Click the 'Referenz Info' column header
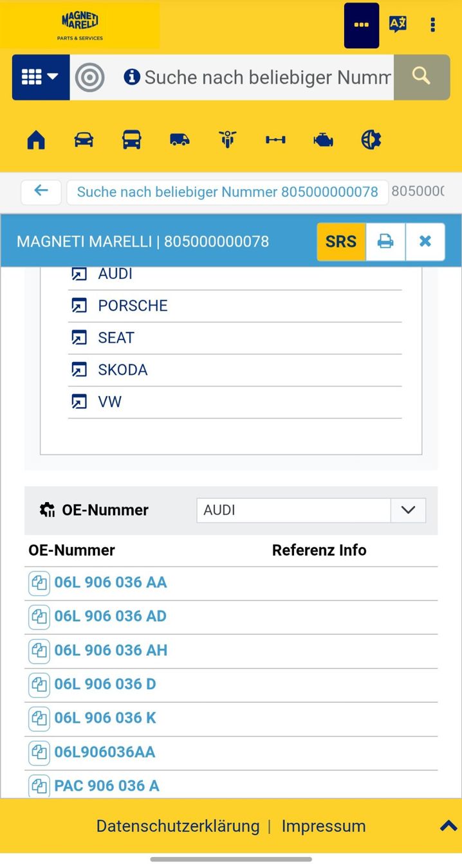 [x=319, y=550]
